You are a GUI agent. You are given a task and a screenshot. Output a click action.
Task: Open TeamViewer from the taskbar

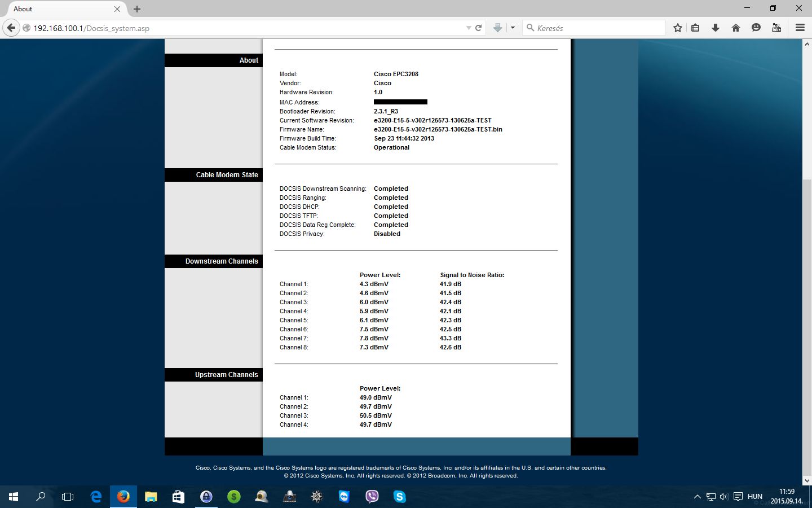click(x=344, y=497)
